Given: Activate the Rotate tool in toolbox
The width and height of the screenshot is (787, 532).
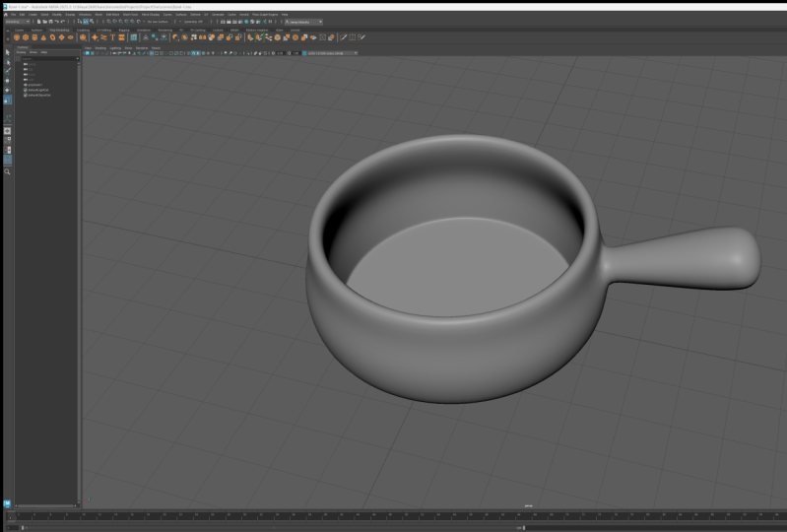Looking at the screenshot, I should 8,90.
